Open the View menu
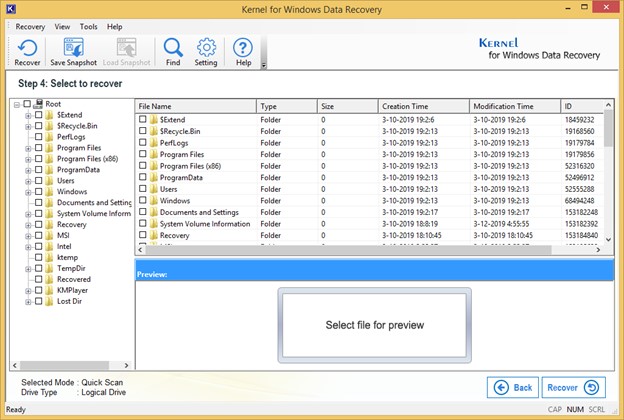 [x=62, y=27]
